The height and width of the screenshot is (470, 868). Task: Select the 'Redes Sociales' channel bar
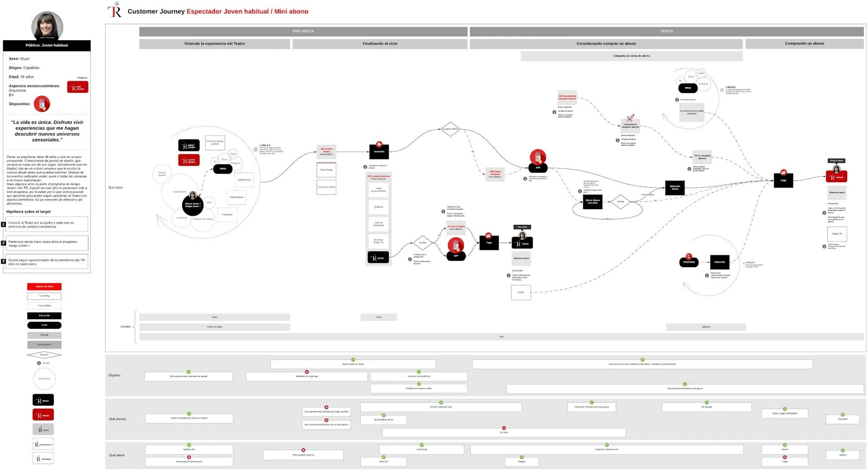214,327
